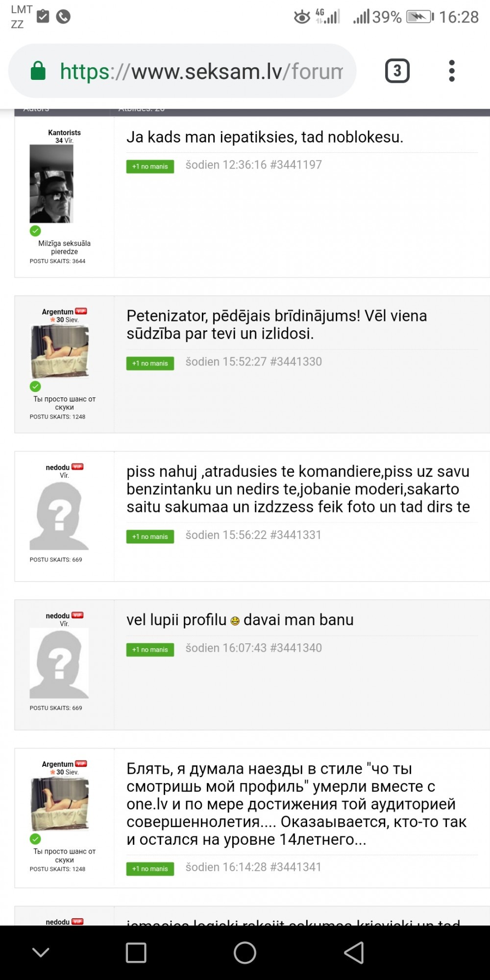The width and height of the screenshot is (490, 980).
Task: Click the Kantorists username link
Action: (x=64, y=132)
